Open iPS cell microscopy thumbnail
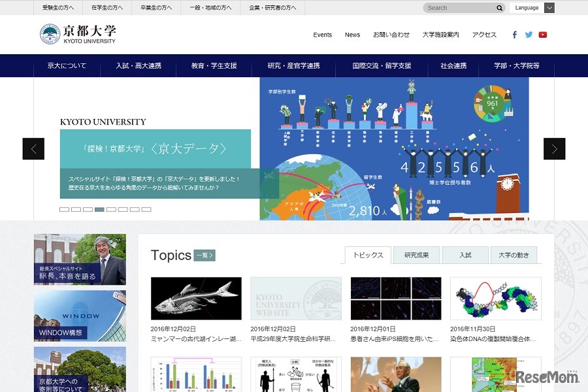The image size is (588, 392). [x=396, y=299]
